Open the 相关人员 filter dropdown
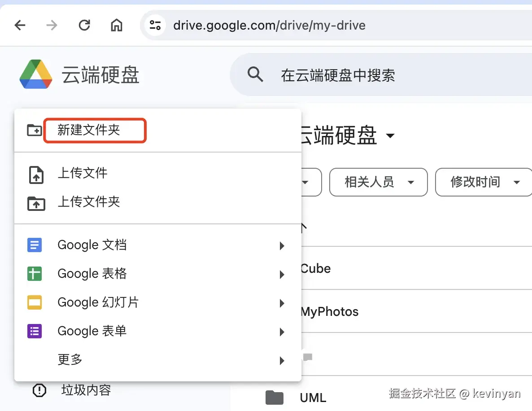The width and height of the screenshot is (532, 411). click(x=378, y=182)
